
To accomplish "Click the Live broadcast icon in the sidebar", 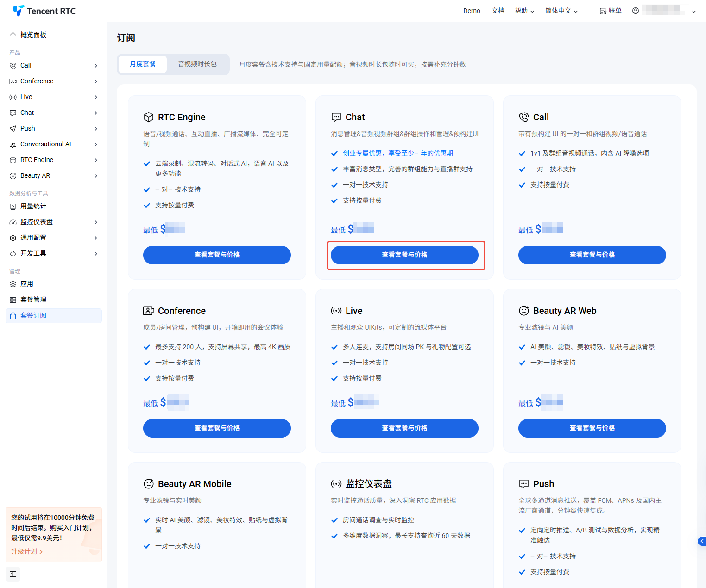I will coord(13,97).
